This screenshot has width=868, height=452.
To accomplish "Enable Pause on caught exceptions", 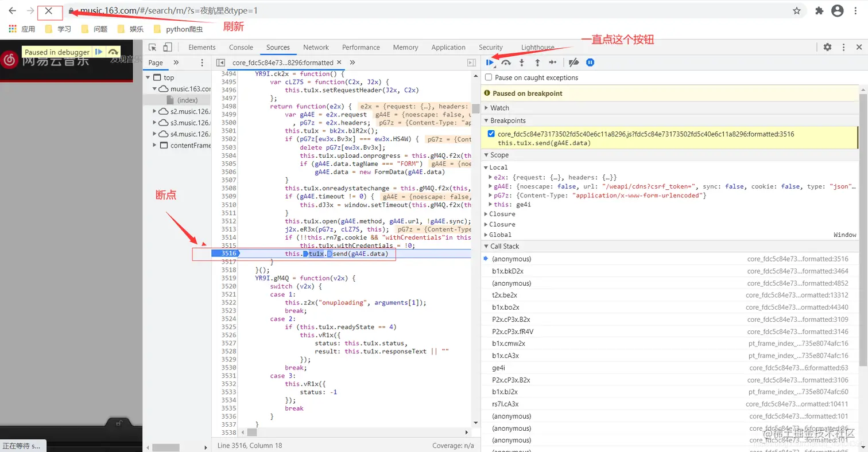I will [489, 77].
